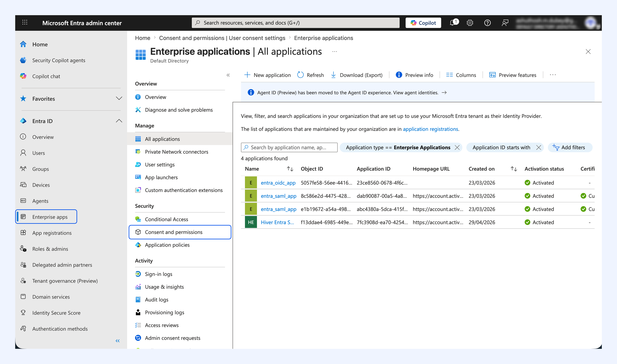Collapse the inner menu pane chevron
This screenshot has height=364, width=617.
tap(228, 75)
